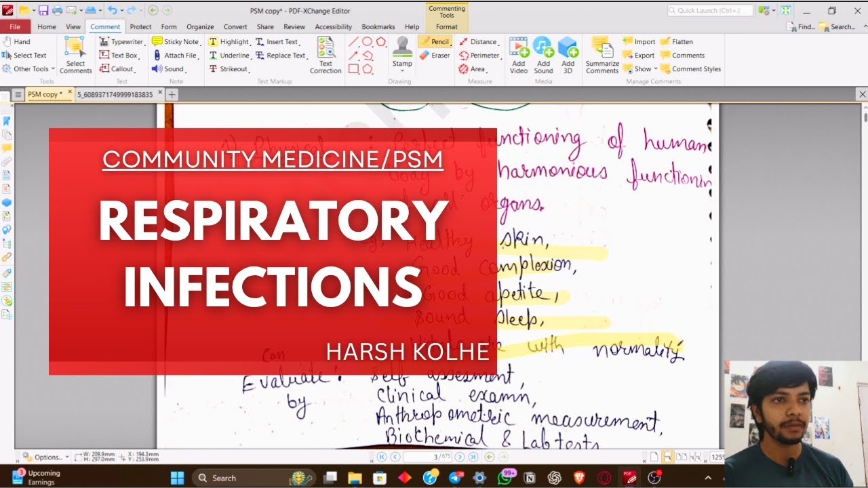The height and width of the screenshot is (488, 868).
Task: Switch to the Home ribbon tab
Action: tap(47, 26)
